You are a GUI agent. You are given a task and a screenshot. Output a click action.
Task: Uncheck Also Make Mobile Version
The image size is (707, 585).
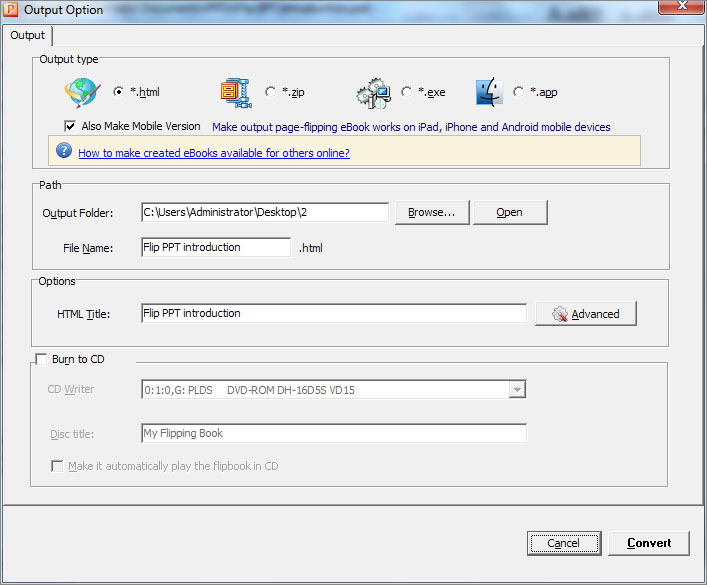70,126
